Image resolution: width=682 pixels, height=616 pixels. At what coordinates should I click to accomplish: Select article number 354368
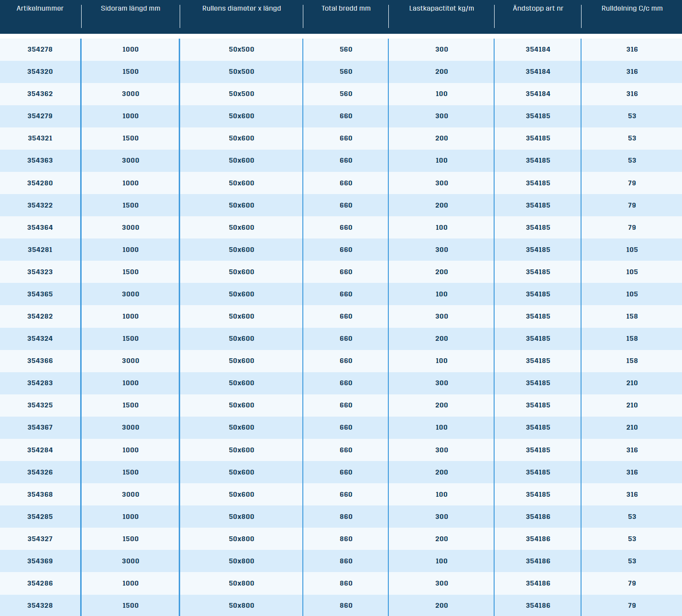[40, 494]
